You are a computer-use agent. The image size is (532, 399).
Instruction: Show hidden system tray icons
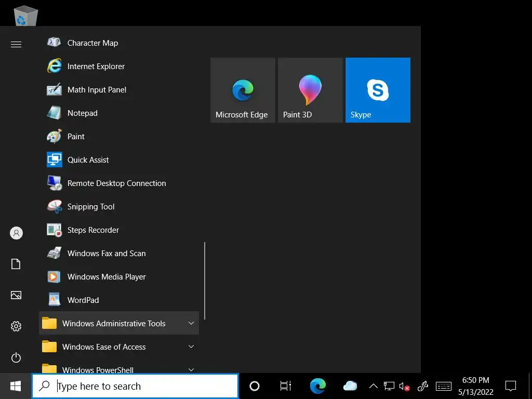(373, 386)
